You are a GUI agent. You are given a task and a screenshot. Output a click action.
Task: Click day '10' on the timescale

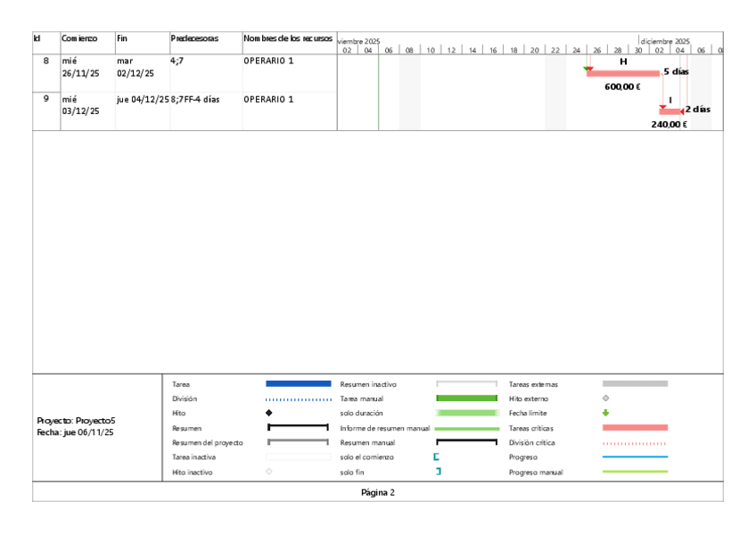[431, 50]
